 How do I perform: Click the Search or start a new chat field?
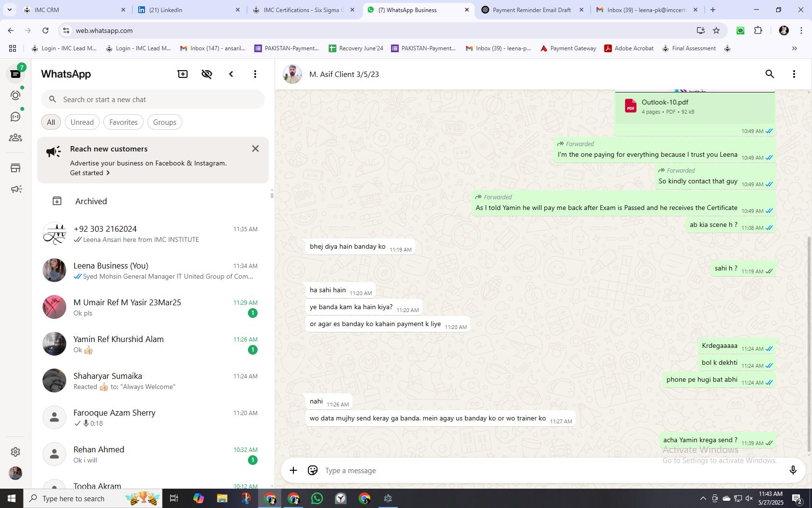click(153, 99)
